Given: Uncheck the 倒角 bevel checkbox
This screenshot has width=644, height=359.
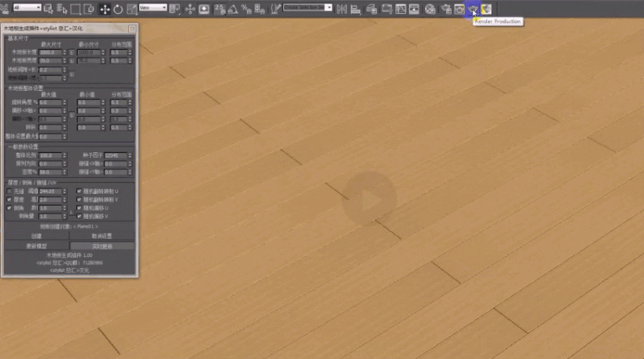Looking at the screenshot, I should click(x=9, y=208).
